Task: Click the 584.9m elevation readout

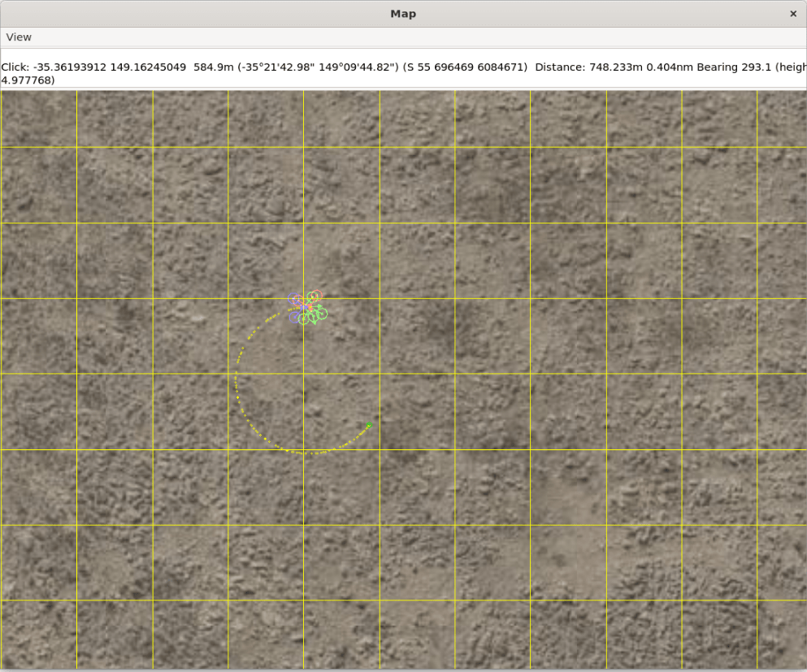Action: click(x=211, y=67)
